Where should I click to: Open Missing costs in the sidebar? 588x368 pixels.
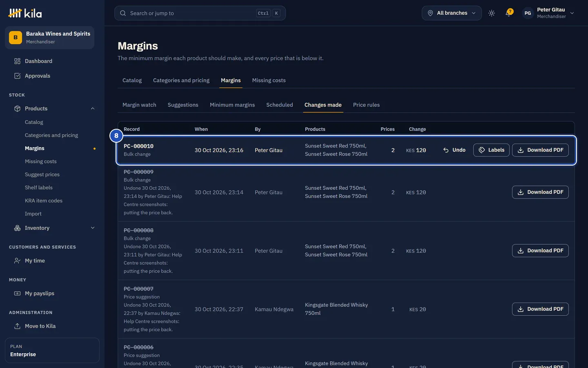(x=41, y=162)
